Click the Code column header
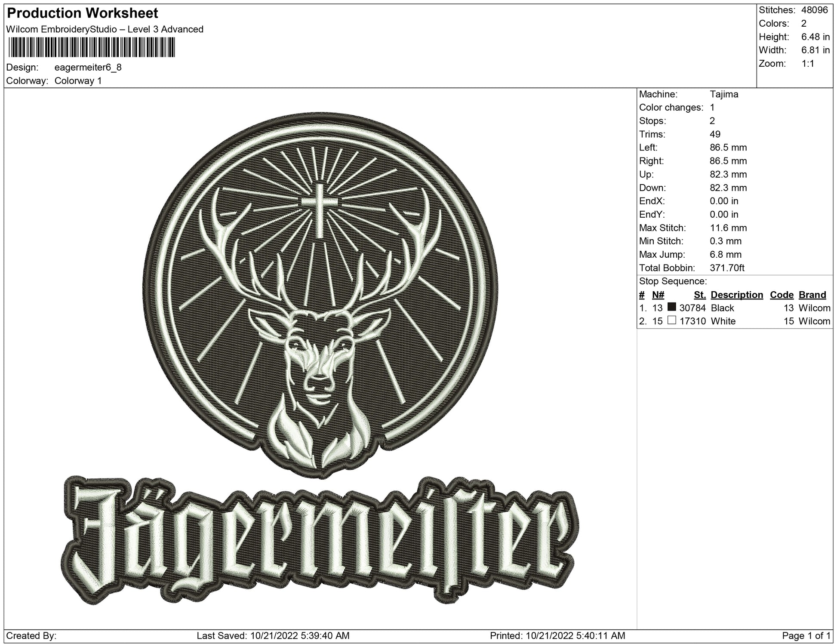 781,295
